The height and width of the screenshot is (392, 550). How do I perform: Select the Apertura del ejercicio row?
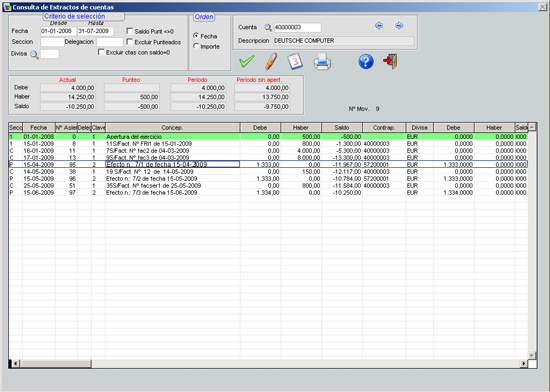point(268,136)
